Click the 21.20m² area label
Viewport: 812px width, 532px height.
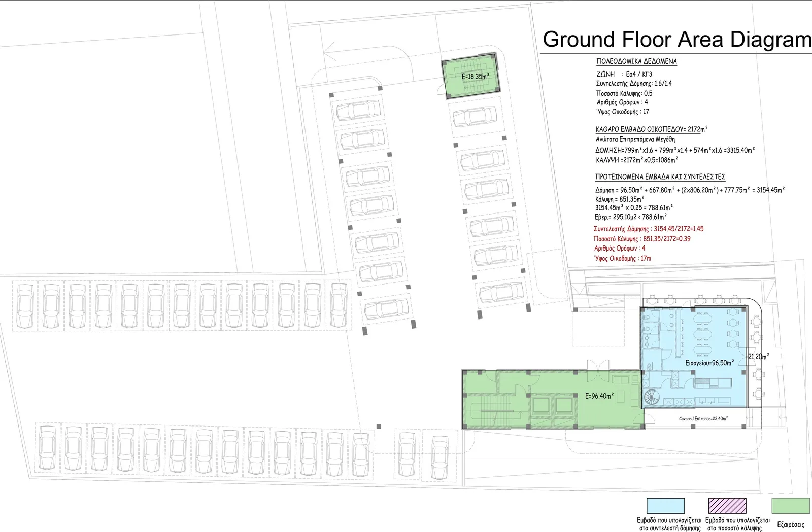(758, 357)
